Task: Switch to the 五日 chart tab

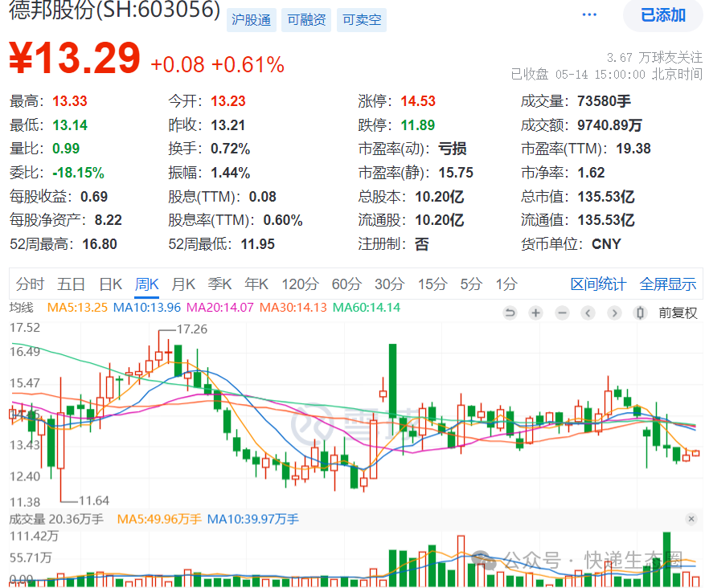Action: pyautogui.click(x=71, y=284)
